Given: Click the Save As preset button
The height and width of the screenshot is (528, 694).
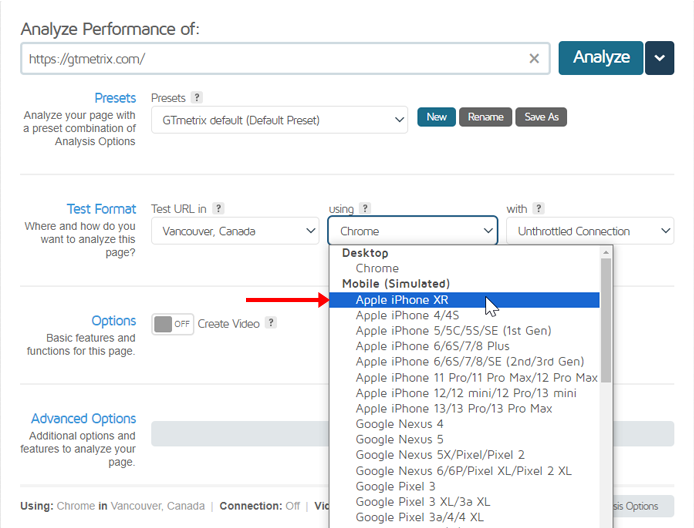Looking at the screenshot, I should pos(541,117).
